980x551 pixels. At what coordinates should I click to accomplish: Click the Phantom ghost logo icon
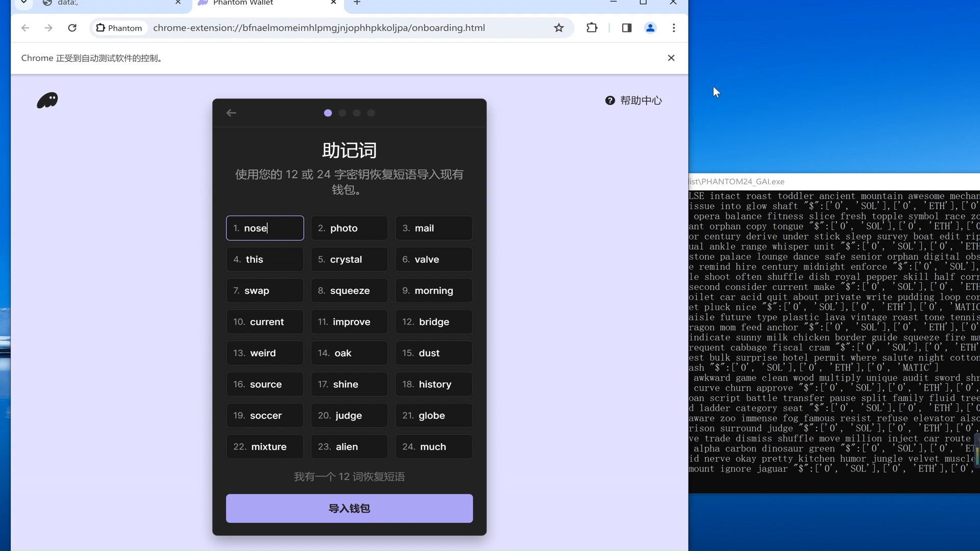coord(47,99)
